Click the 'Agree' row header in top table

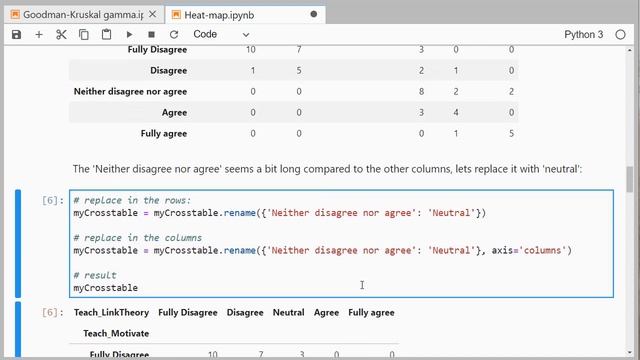[174, 113]
